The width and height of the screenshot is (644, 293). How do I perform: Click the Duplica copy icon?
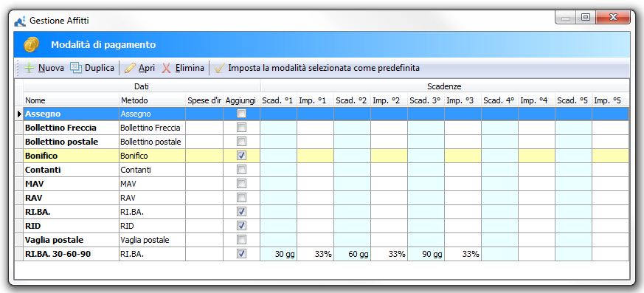click(x=76, y=68)
